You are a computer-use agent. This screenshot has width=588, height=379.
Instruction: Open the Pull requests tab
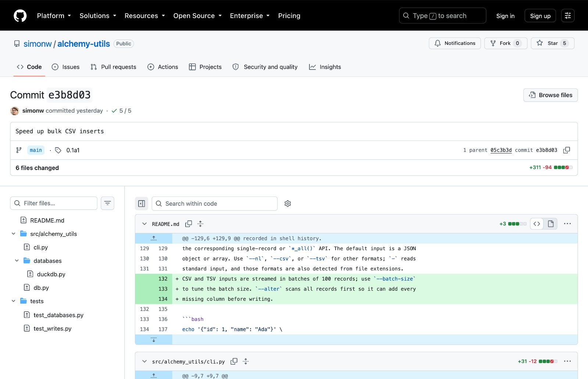tap(113, 67)
